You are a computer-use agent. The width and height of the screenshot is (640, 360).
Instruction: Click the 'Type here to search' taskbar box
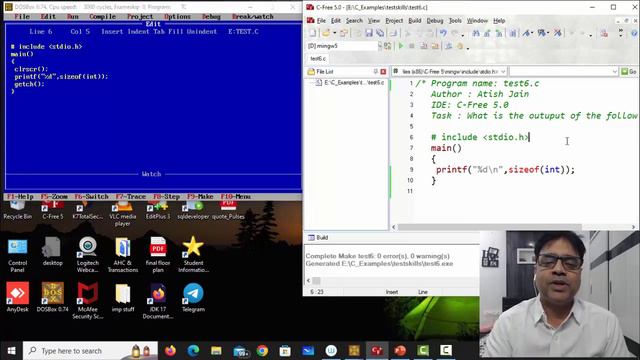click(90, 351)
